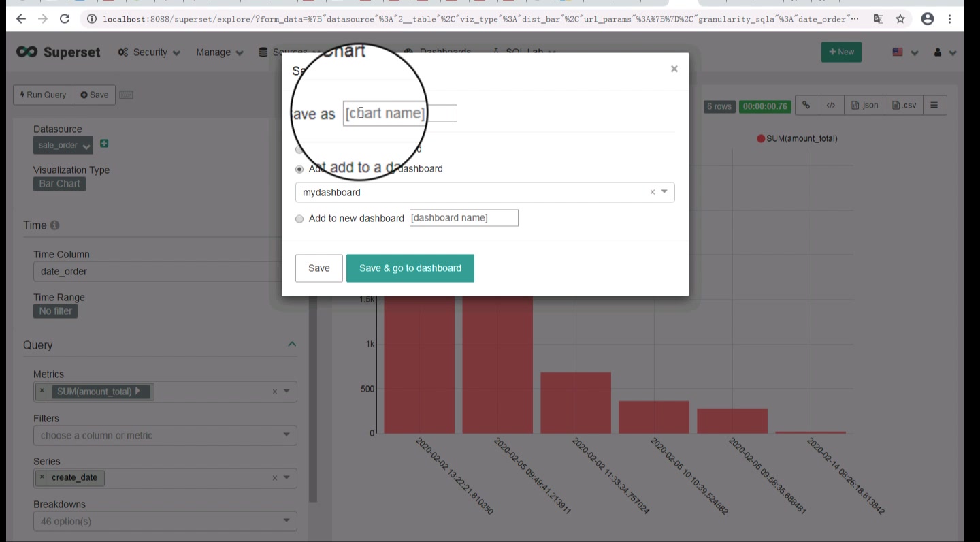Click the red SUM(amount_total) legend dot

(762, 138)
